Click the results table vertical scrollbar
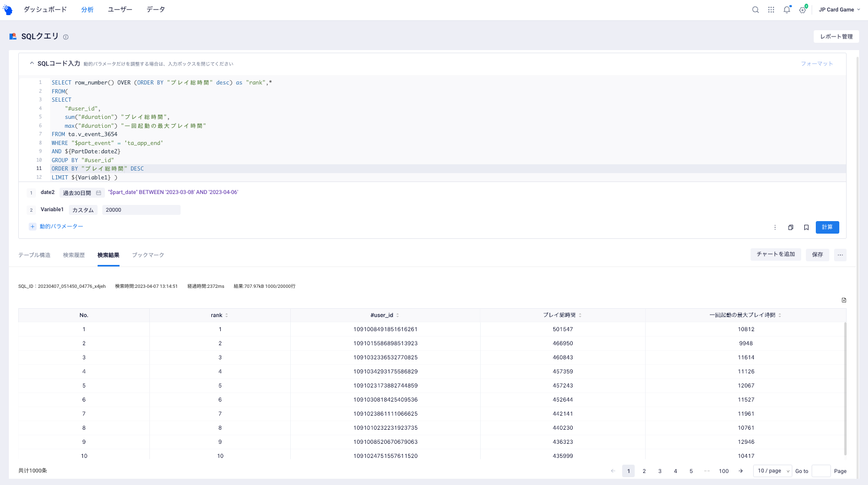The image size is (868, 485). (x=845, y=389)
